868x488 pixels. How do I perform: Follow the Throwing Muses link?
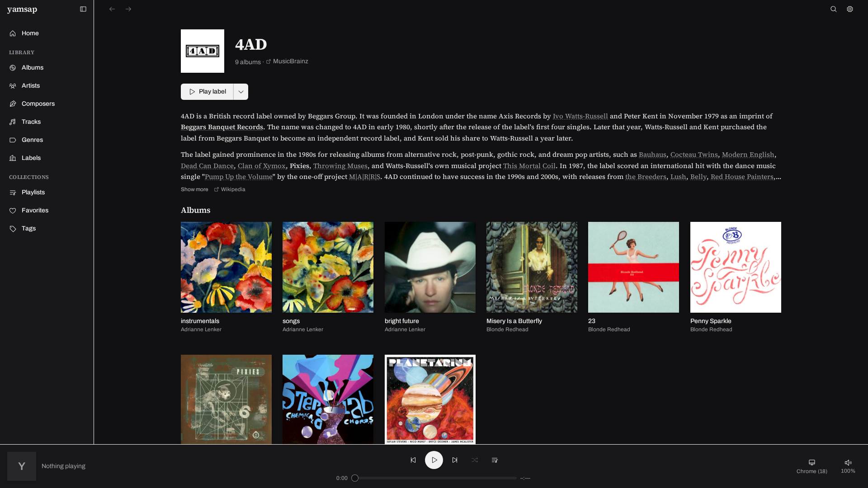click(x=340, y=166)
